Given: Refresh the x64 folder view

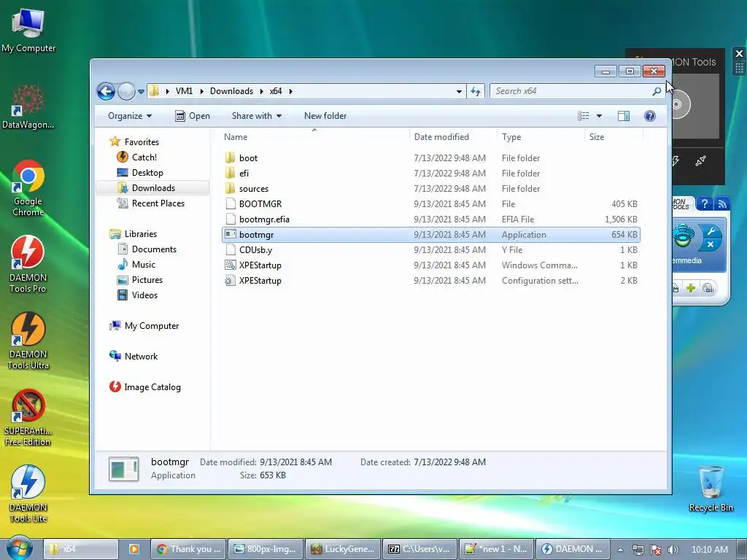Looking at the screenshot, I should coord(476,91).
